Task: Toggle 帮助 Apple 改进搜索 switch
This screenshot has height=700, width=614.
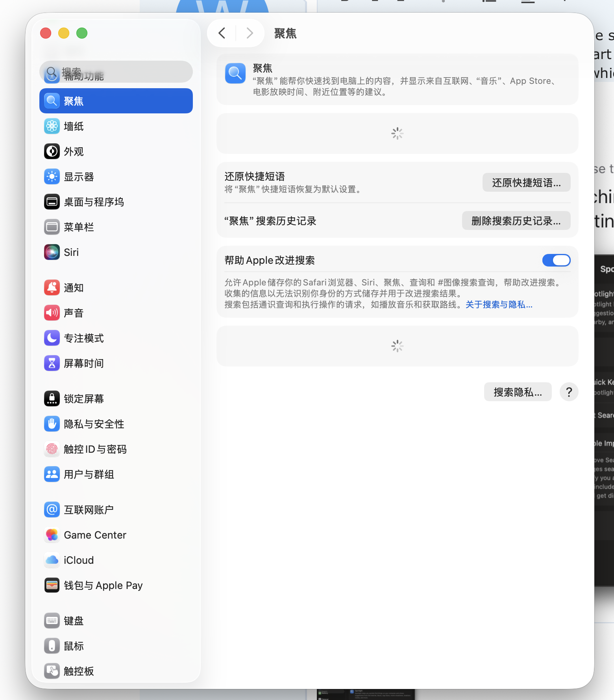Action: 557,260
